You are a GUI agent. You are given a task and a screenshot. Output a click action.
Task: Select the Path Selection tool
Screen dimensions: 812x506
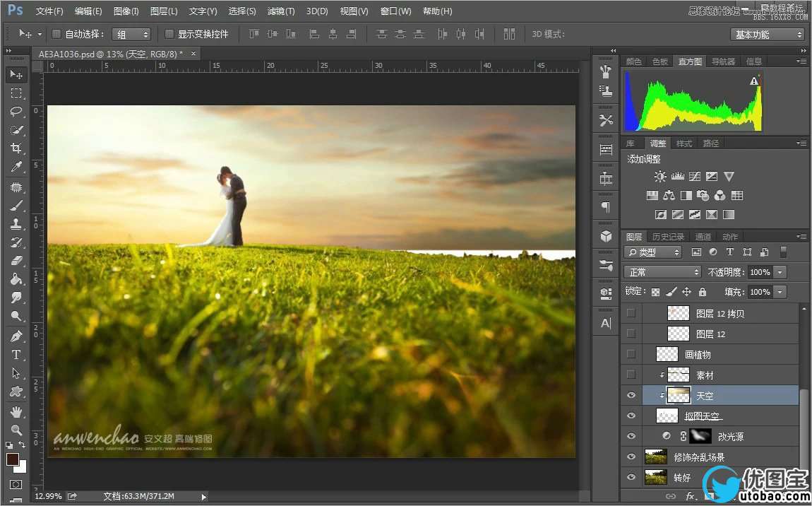pyautogui.click(x=16, y=372)
